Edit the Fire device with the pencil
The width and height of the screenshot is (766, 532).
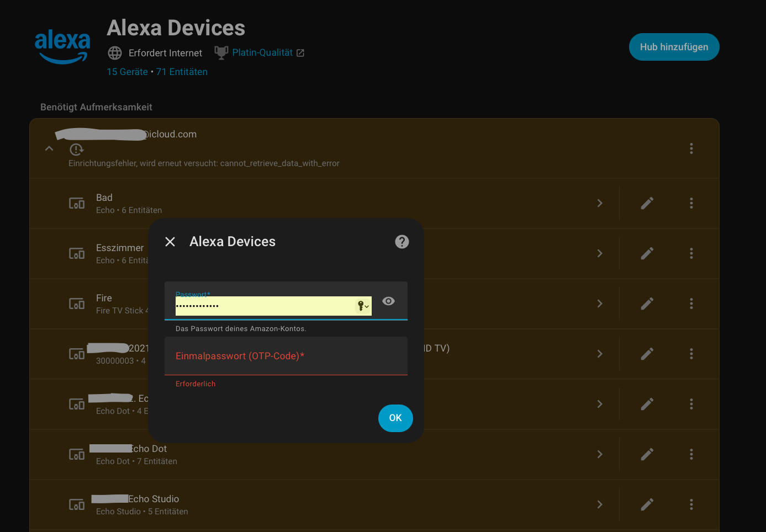[x=647, y=304]
